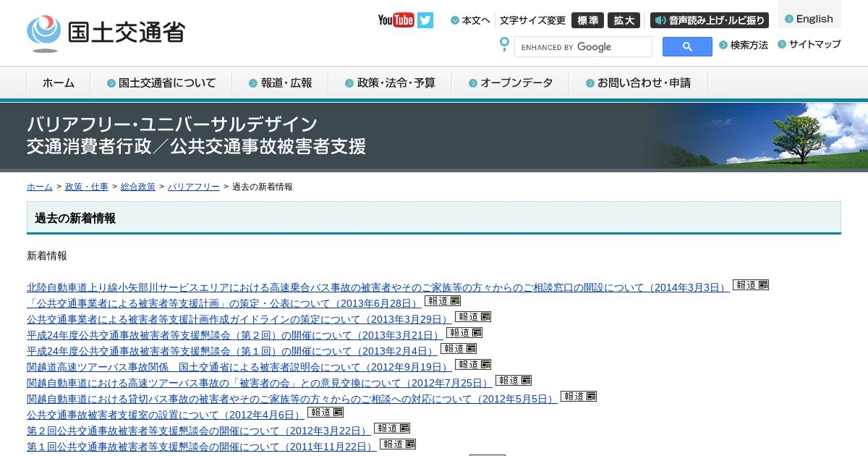Open the 関越自動車道 貸切バス事故 相談対応 link
This screenshot has height=456, width=868.
tap(292, 399)
